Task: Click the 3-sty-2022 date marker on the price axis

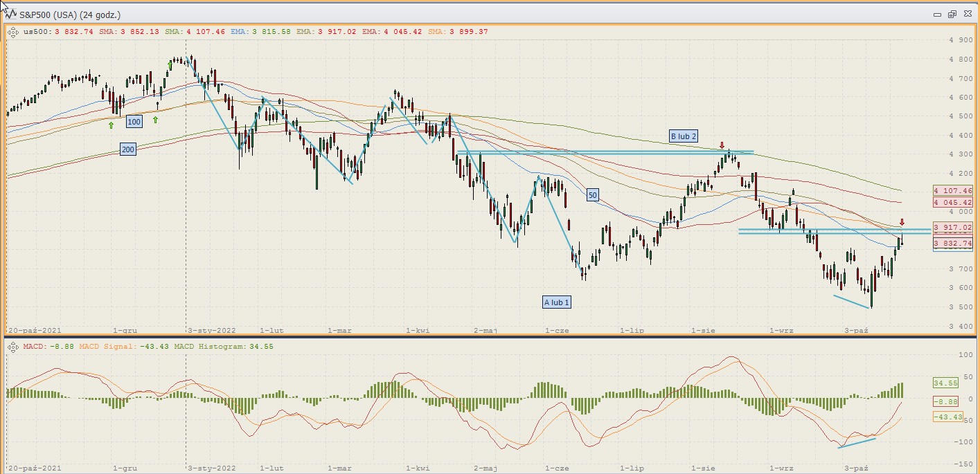Action: 212,331
